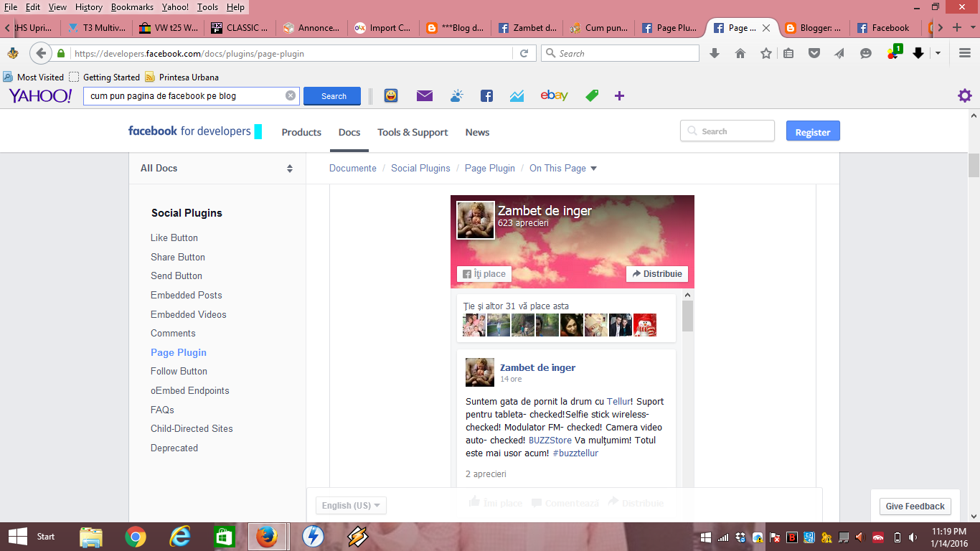
Task: Click the Give Feedback button
Action: click(x=915, y=506)
